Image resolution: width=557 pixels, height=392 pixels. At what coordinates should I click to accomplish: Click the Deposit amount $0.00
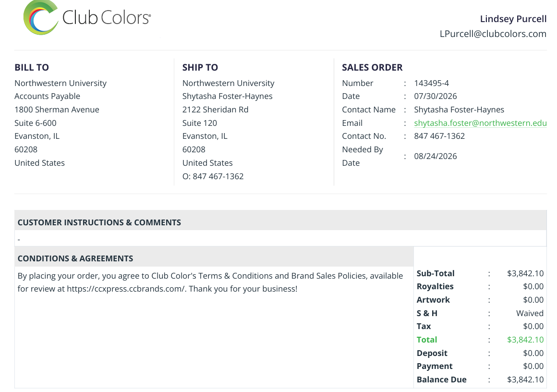pyautogui.click(x=533, y=353)
